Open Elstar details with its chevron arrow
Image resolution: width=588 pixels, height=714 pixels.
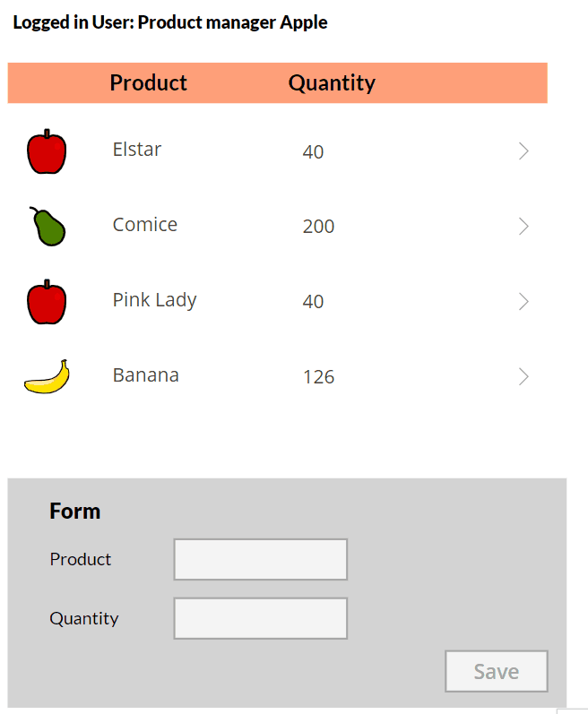point(523,151)
